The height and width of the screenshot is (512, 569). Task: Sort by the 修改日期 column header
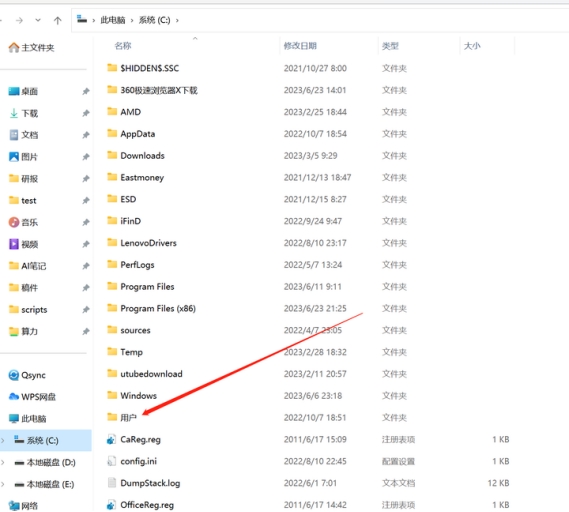[300, 46]
